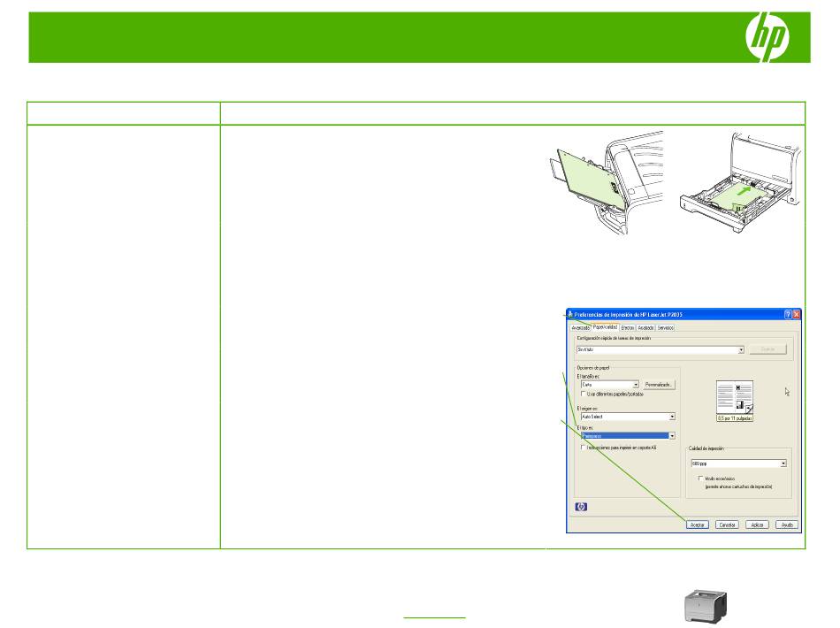The image size is (840, 628).
Task: Expand the El origen es Auto Select dropdown
Action: [672, 416]
